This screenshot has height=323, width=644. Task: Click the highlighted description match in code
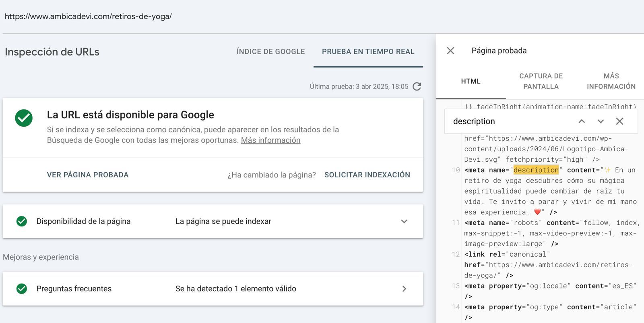pyautogui.click(x=536, y=170)
